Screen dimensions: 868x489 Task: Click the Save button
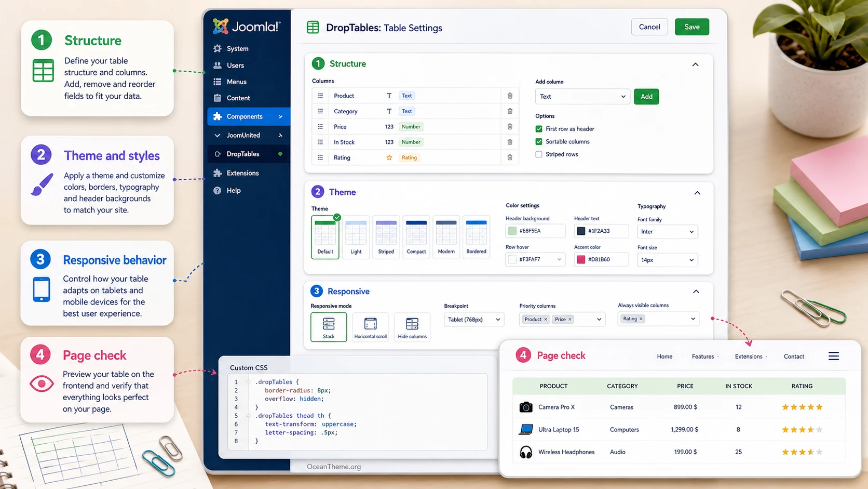[692, 27]
